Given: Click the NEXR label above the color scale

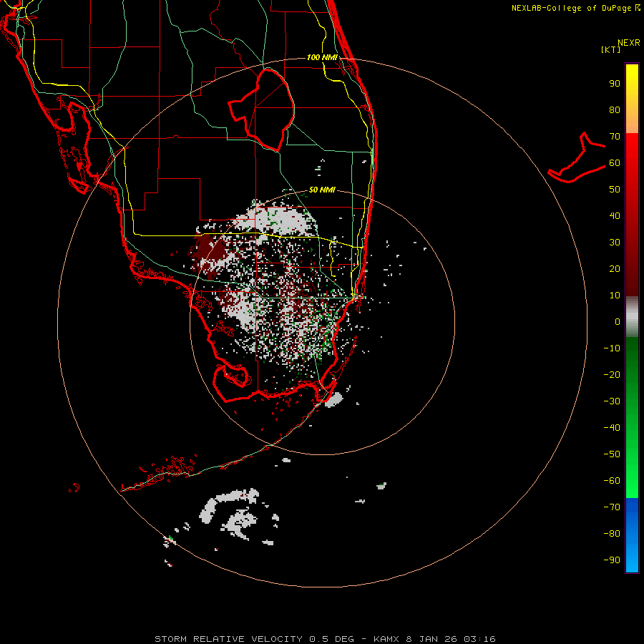Looking at the screenshot, I should pos(629,43).
